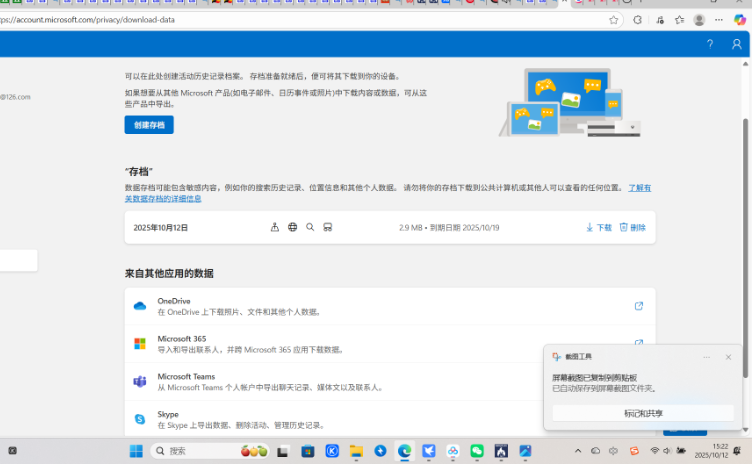
Task: Open the clock showing 15:22
Action: pyautogui.click(x=711, y=451)
